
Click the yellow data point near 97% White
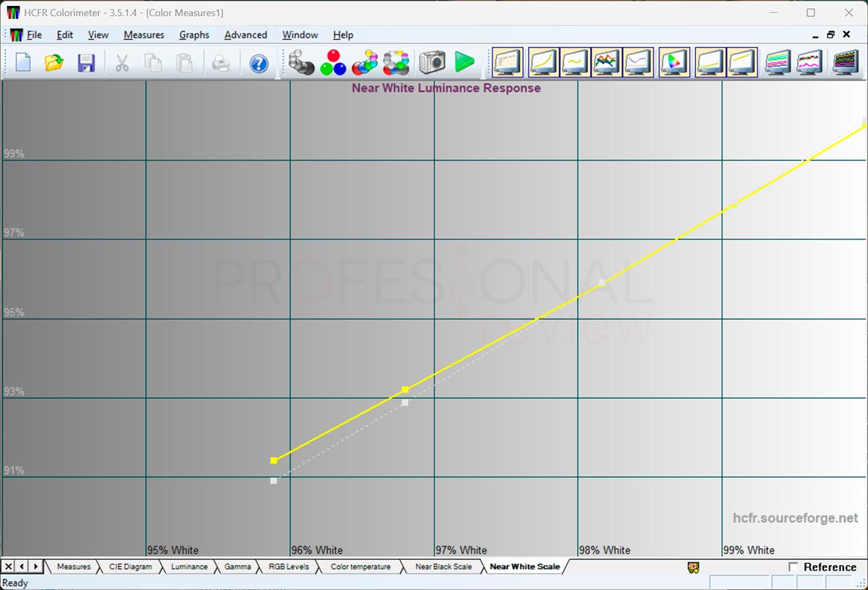click(x=405, y=389)
